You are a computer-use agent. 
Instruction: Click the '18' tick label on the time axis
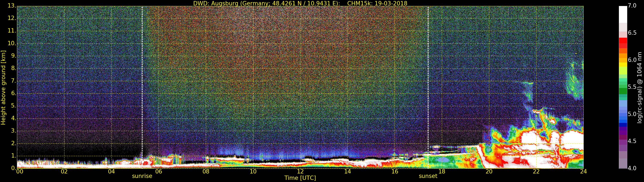click(x=442, y=172)
